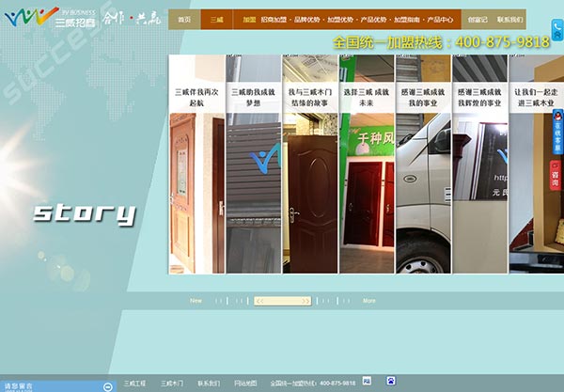Viewport: 564px width, 392px height.
Task: Open 品牌优势 submenu link
Action: 306,20
